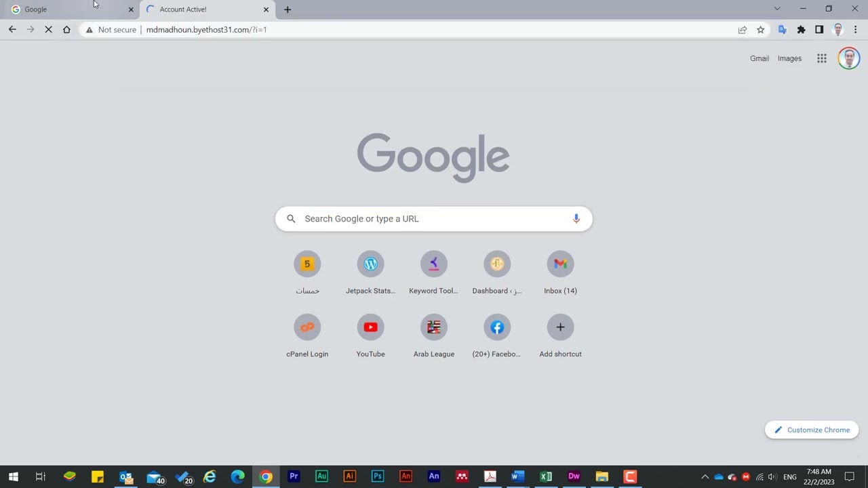Open a new tab
The height and width of the screenshot is (488, 868).
click(x=288, y=9)
